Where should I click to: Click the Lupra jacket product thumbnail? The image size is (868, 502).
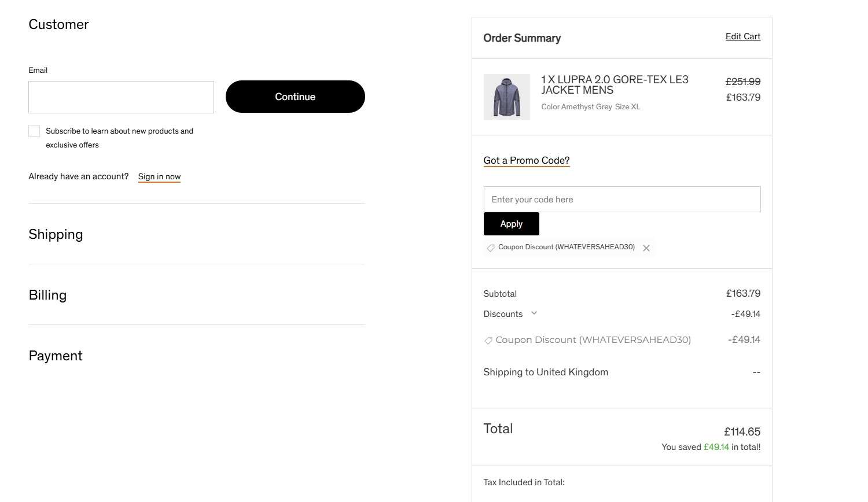(x=506, y=97)
